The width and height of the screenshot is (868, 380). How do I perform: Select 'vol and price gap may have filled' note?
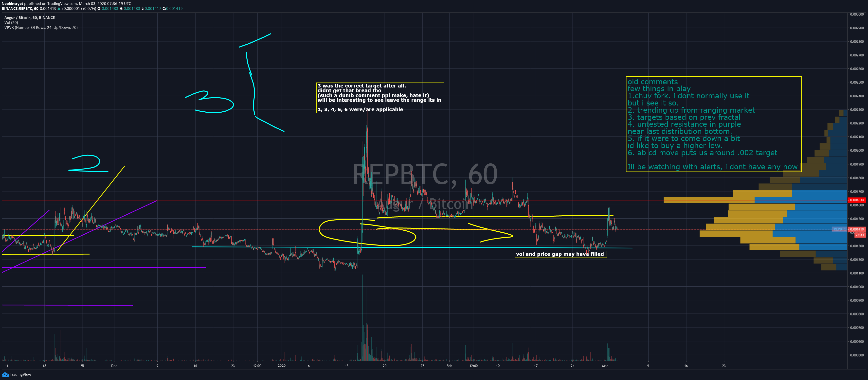(561, 254)
